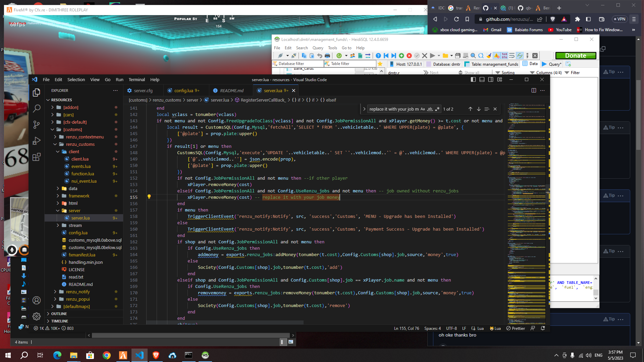The height and width of the screenshot is (362, 644).
Task: Open the Search view in activity bar
Action: coord(37,108)
